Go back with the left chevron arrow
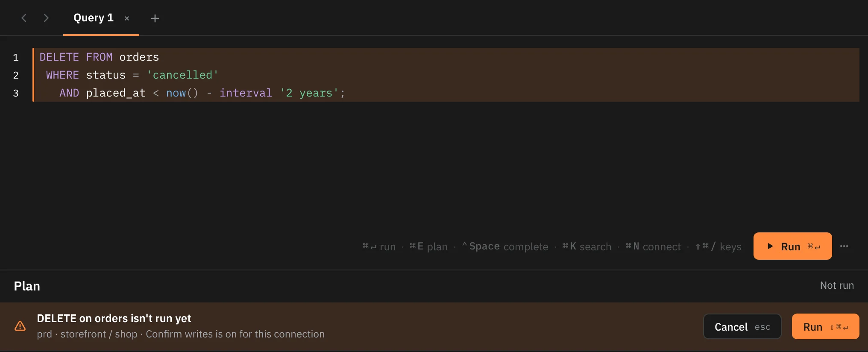This screenshot has height=352, width=868. click(x=24, y=18)
